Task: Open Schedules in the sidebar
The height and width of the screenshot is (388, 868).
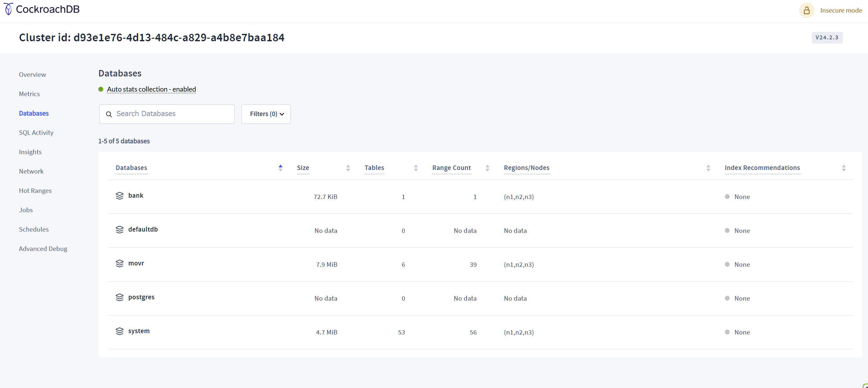Action: pos(34,230)
